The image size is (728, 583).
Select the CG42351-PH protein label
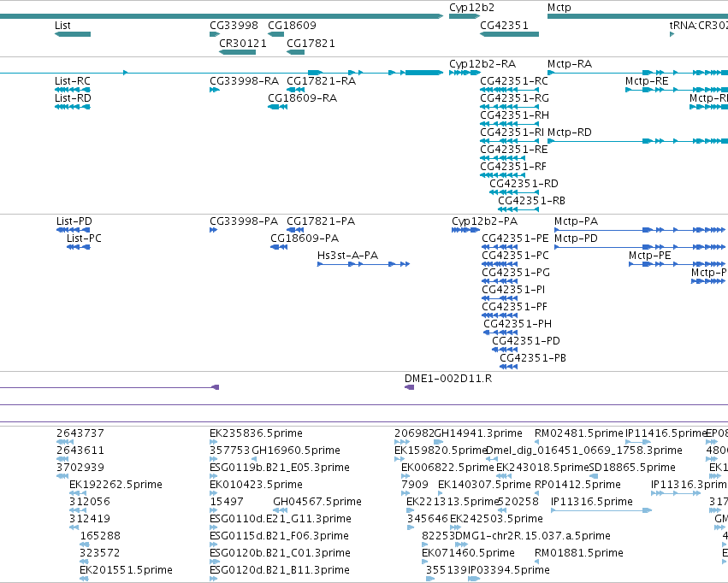518,324
